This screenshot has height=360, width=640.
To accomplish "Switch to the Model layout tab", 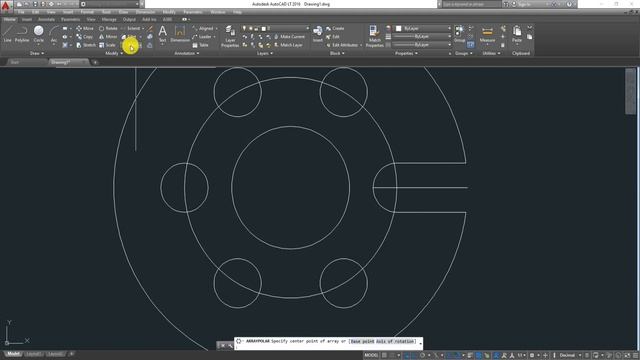I will point(13,354).
